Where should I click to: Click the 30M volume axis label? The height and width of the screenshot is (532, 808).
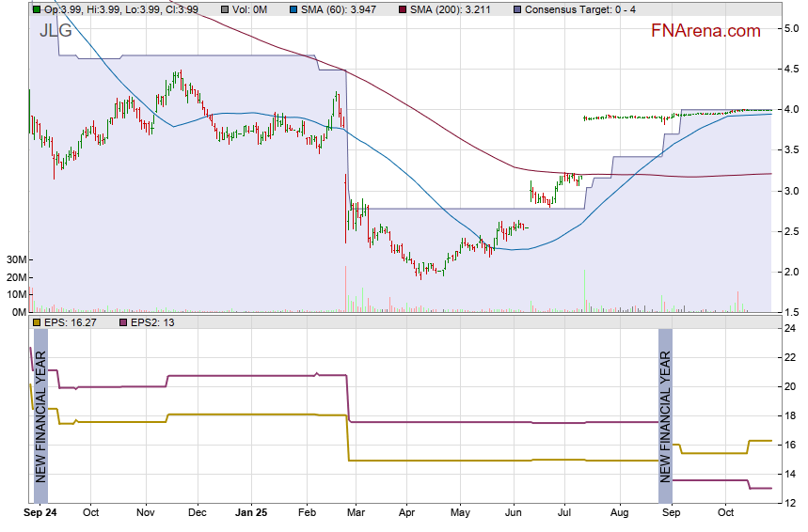pos(16,259)
